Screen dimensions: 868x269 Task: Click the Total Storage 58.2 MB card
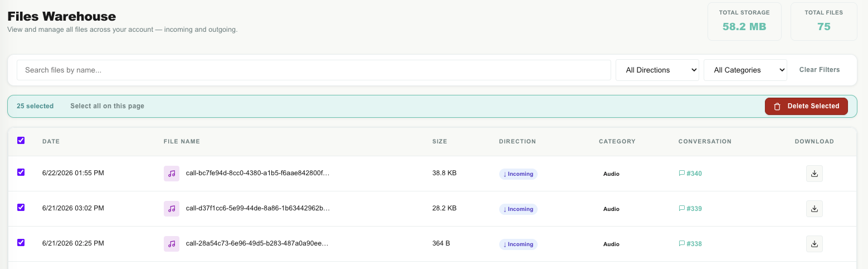(x=744, y=21)
